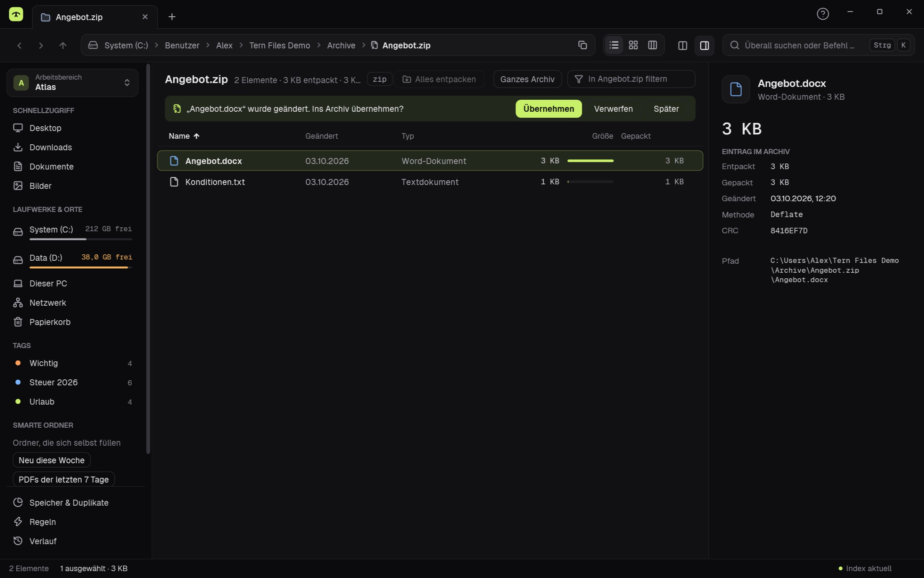Open the help question mark icon
This screenshot has height=578, width=924.
(823, 14)
